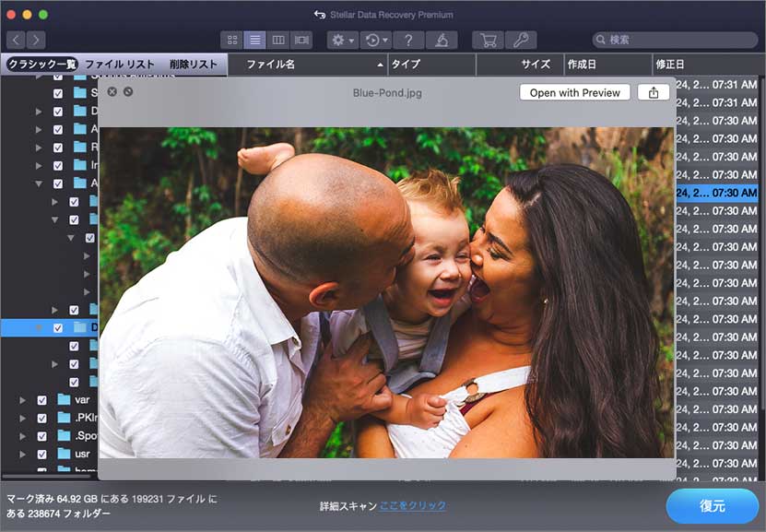The width and height of the screenshot is (766, 532).
Task: Click the Open with Preview button
Action: (575, 92)
